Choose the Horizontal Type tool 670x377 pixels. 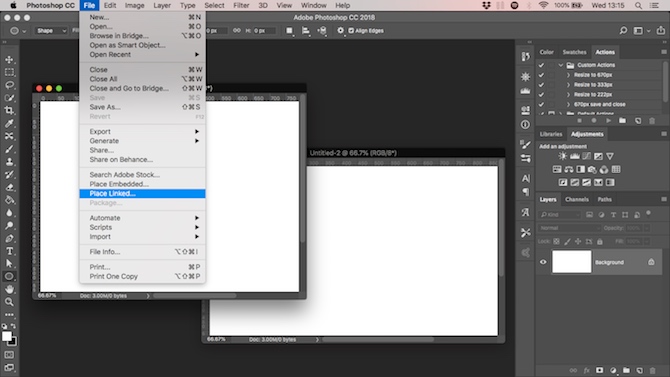coord(9,251)
